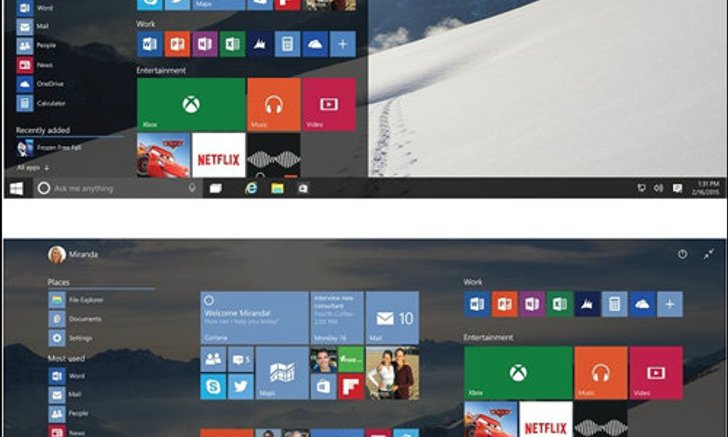728x437 pixels.
Task: Open the Video tile in full-screen Start
Action: click(x=656, y=373)
